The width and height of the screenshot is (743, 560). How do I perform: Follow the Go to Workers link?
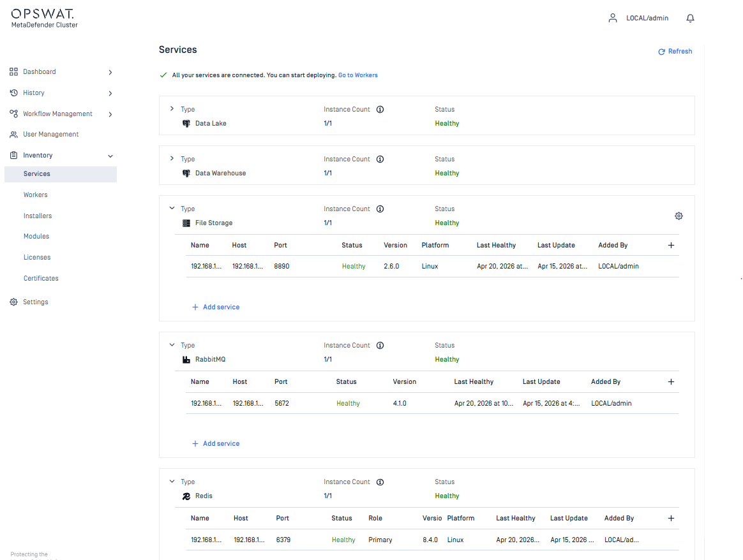357,75
